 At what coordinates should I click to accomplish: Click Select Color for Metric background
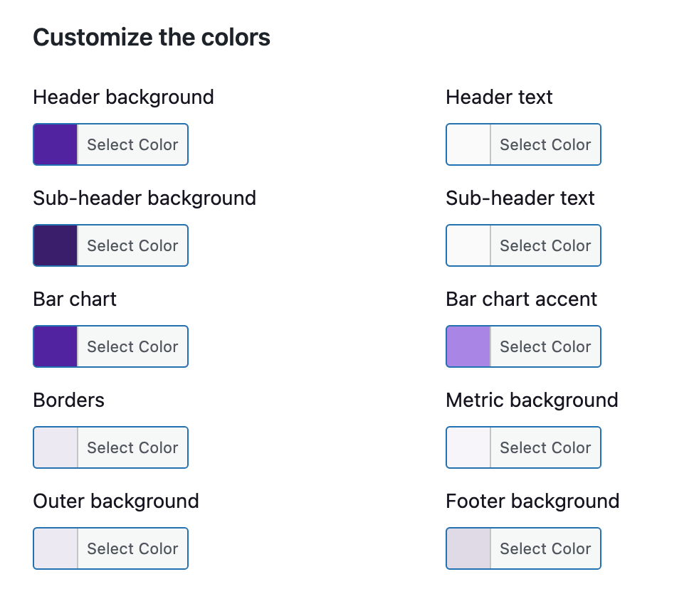coord(545,447)
